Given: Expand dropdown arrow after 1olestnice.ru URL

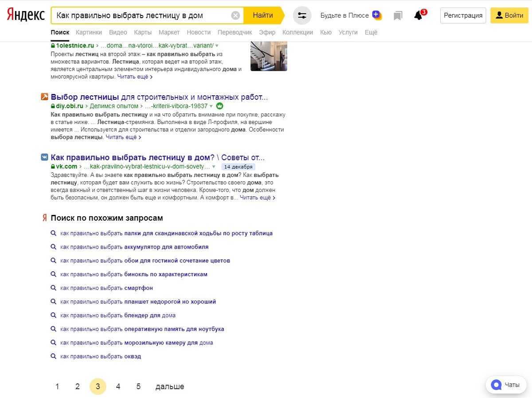Looking at the screenshot, I should (217, 46).
